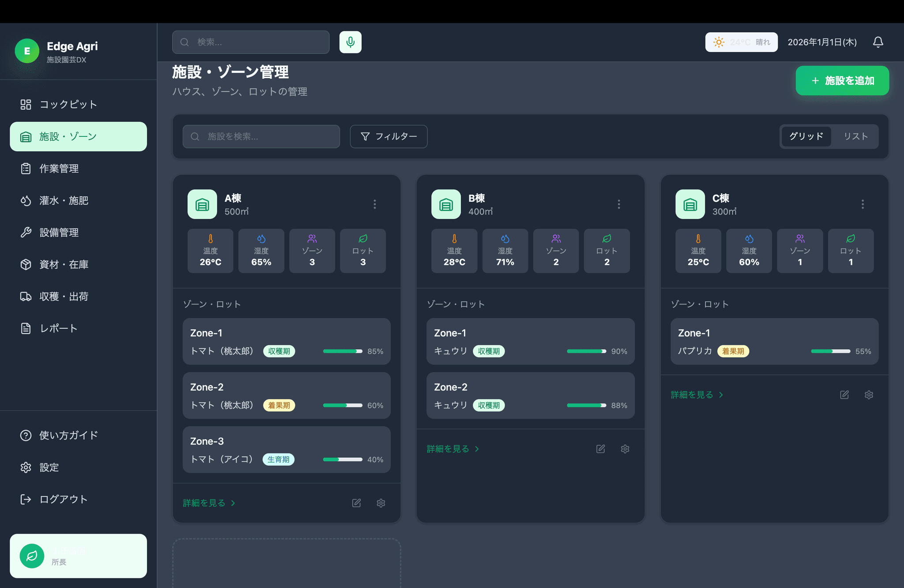Open settings gear on B棟 card
The image size is (904, 588).
pos(625,449)
